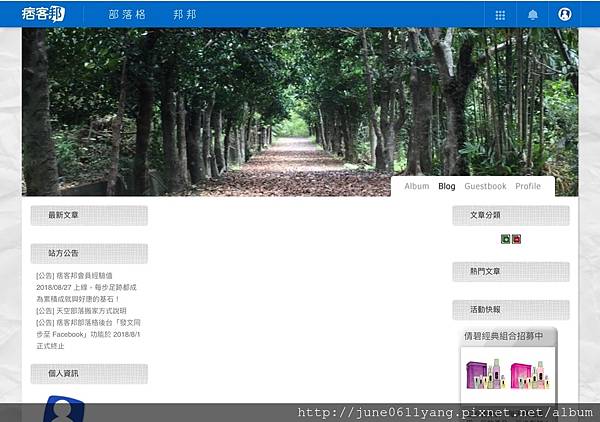
Task: Switch to the Guestbook tab
Action: tap(485, 186)
